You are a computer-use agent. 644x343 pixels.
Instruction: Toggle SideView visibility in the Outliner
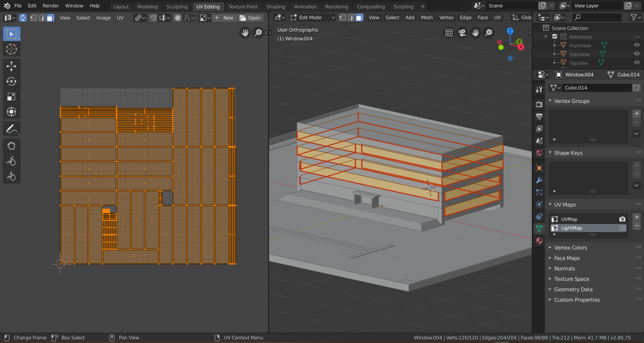coord(637,54)
